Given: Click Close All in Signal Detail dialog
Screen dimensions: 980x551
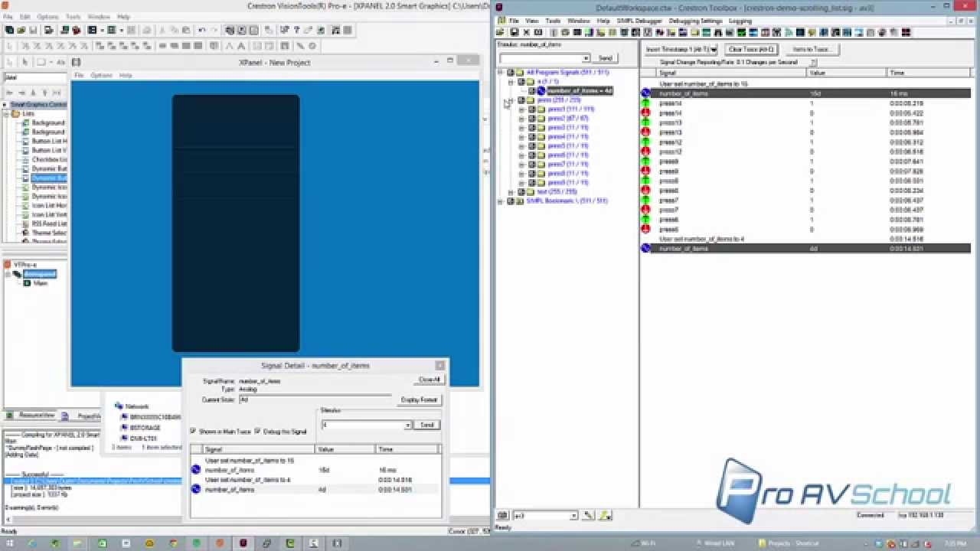Looking at the screenshot, I should point(430,380).
